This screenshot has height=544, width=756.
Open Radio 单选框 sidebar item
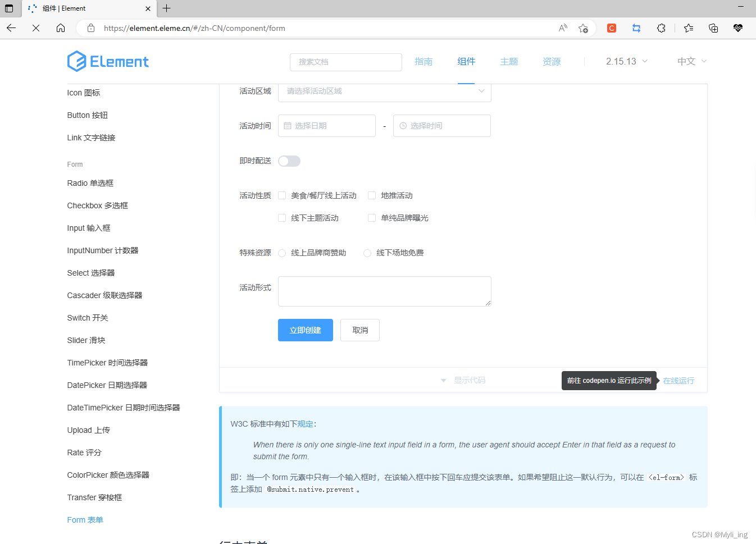point(90,183)
